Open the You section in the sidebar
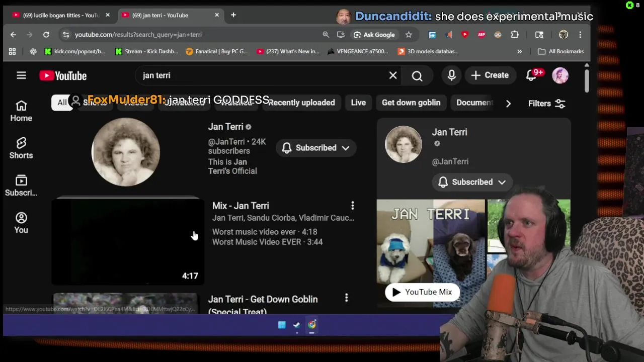The width and height of the screenshot is (644, 362). (21, 223)
